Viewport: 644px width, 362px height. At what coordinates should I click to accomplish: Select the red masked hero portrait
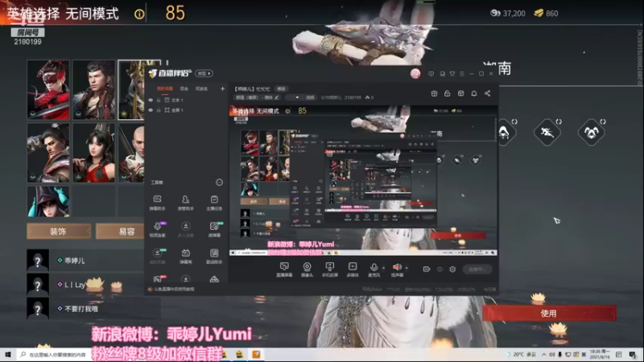pyautogui.click(x=48, y=90)
